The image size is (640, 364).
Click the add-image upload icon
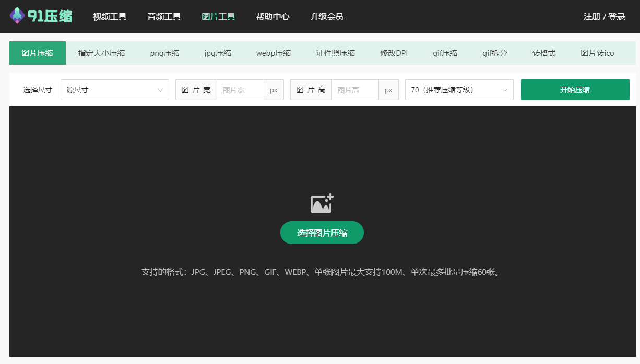click(x=322, y=204)
